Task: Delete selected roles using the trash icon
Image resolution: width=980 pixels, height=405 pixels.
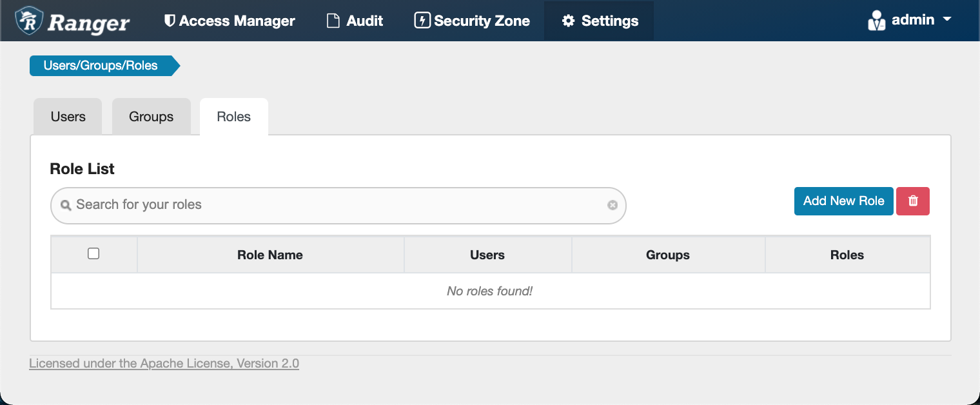Action: pos(913,201)
